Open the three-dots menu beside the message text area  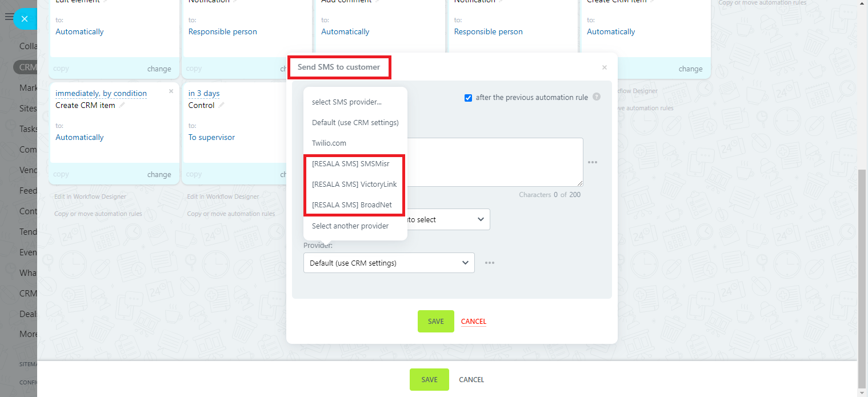pyautogui.click(x=593, y=162)
